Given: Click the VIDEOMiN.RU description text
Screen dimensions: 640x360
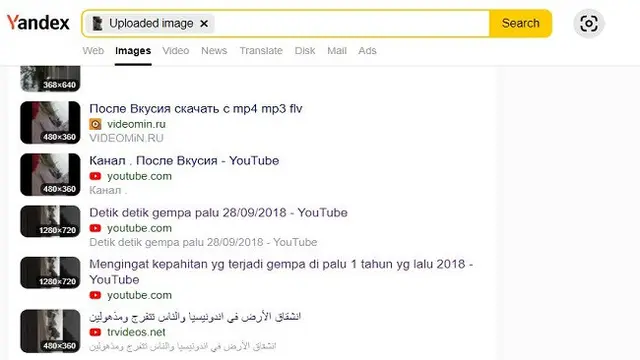Looking at the screenshot, I should (127, 138).
